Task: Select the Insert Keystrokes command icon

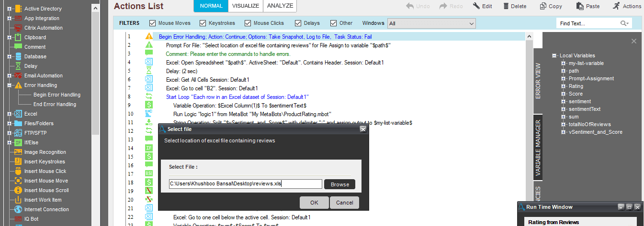Action: pos(18,161)
